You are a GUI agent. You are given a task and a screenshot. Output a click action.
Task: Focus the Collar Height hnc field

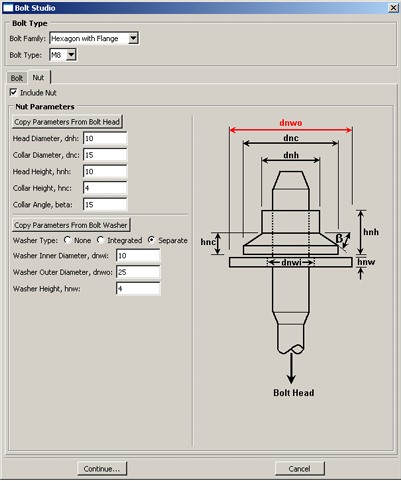(x=105, y=188)
